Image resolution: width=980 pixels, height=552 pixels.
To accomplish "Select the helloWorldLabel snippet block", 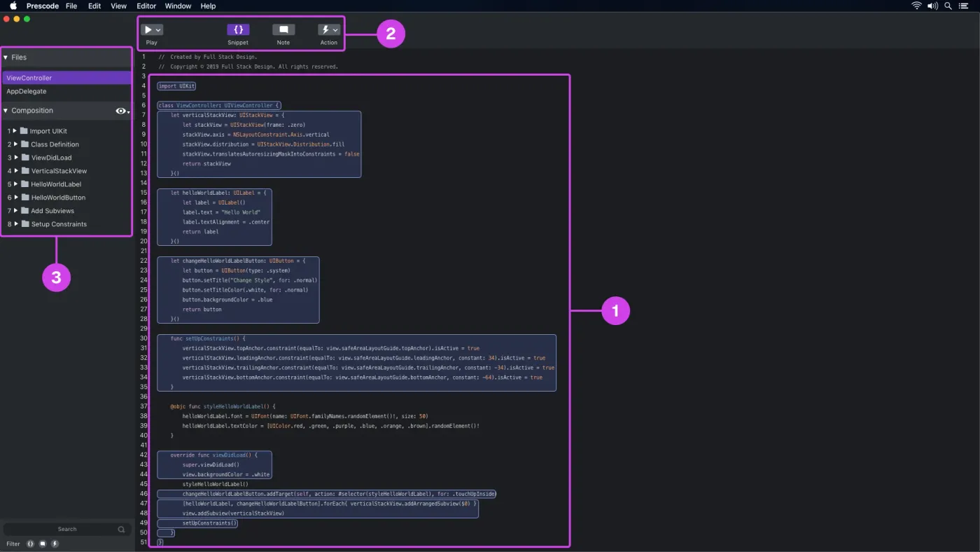I will point(214,217).
